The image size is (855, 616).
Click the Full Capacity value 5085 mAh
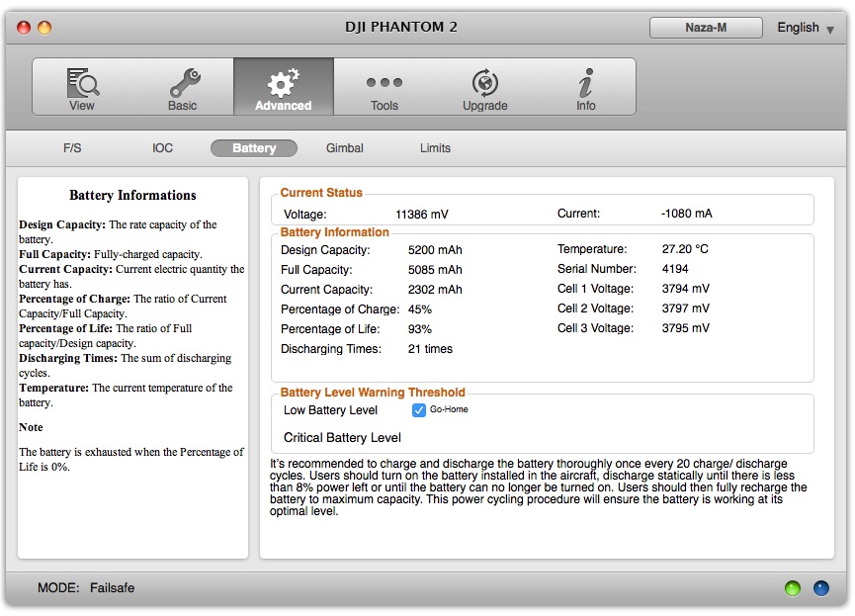[x=435, y=270]
